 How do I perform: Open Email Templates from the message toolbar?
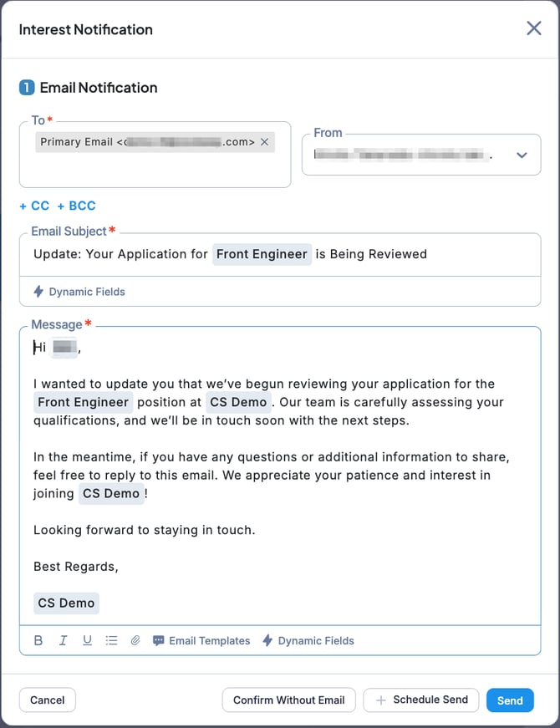pos(203,640)
